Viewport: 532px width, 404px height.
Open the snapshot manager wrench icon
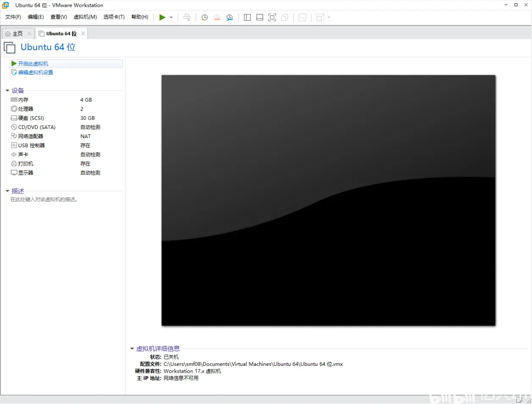pyautogui.click(x=230, y=17)
